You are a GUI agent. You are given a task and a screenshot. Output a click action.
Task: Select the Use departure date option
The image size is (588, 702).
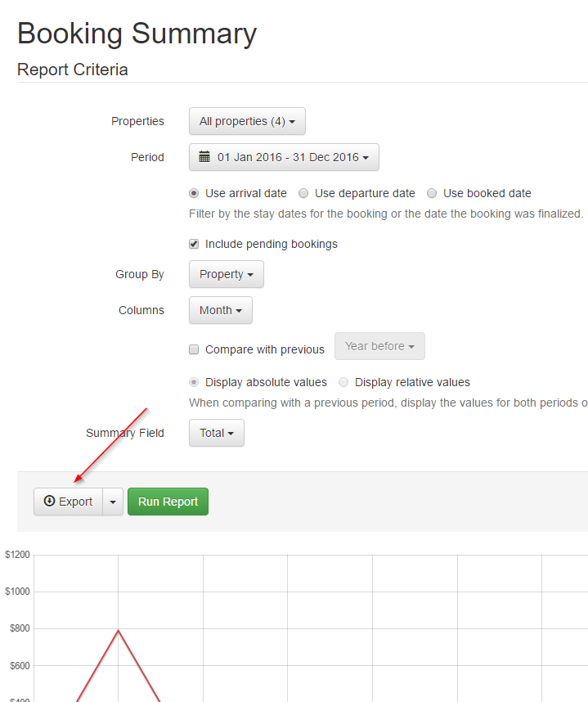pos(303,194)
